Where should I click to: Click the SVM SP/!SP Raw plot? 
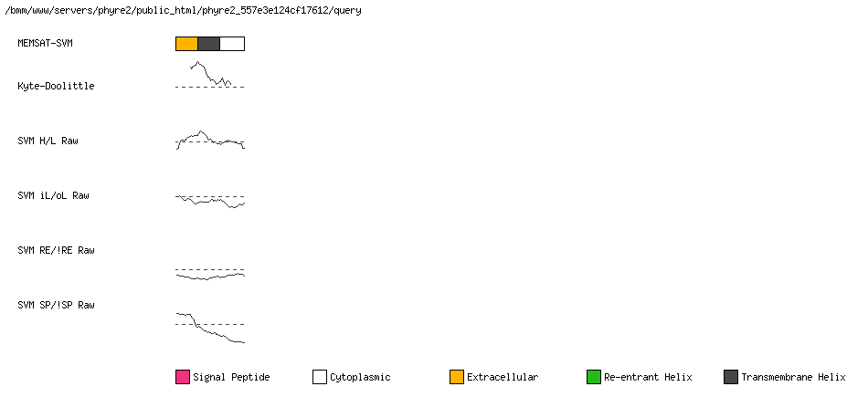click(210, 328)
